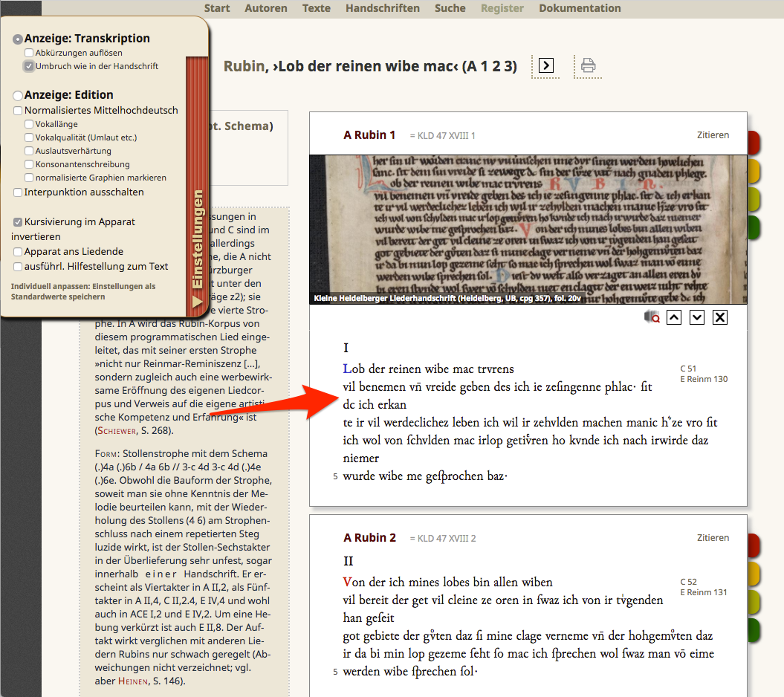Select the red tab beside A Rubin 2

(754, 545)
